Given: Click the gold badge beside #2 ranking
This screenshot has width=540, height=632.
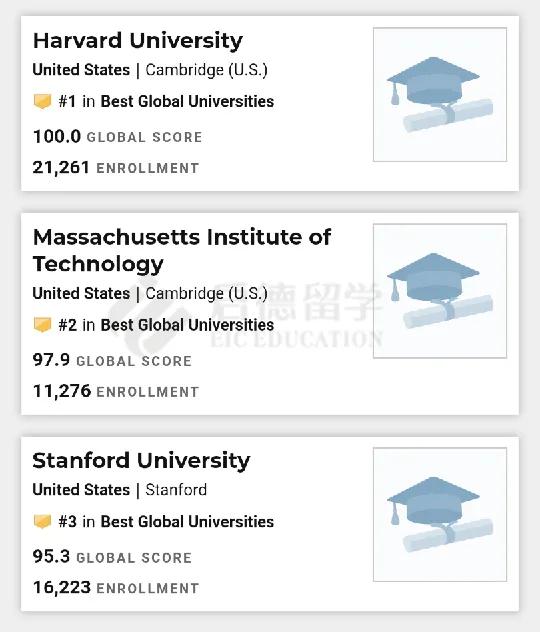Looking at the screenshot, I should [x=42, y=325].
